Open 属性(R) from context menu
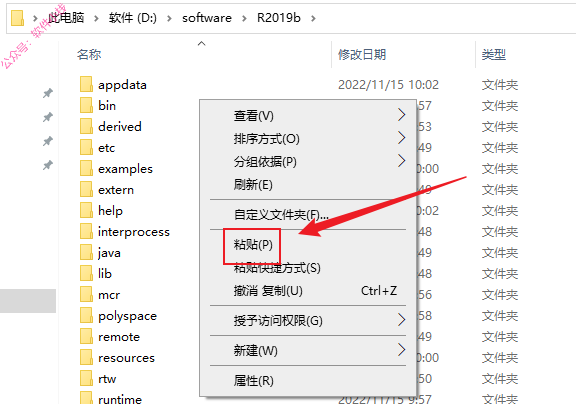The width and height of the screenshot is (576, 404). coord(254,380)
